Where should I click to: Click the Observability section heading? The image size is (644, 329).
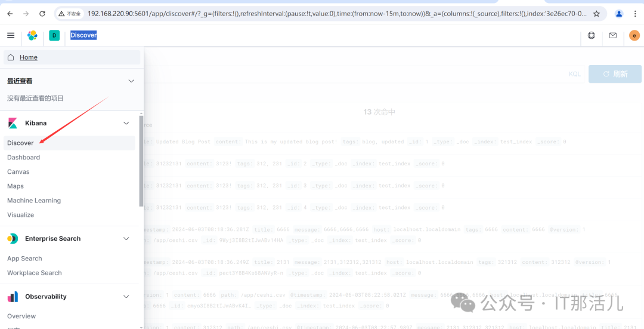[x=45, y=297]
